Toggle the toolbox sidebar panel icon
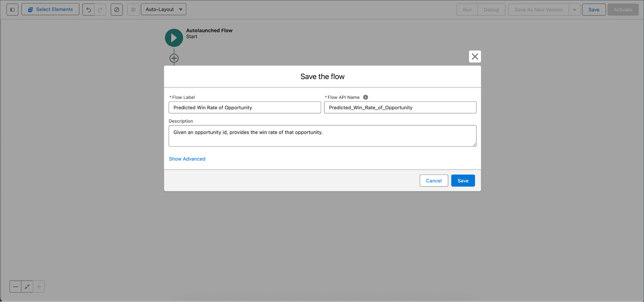This screenshot has height=302, width=644. 12,10
